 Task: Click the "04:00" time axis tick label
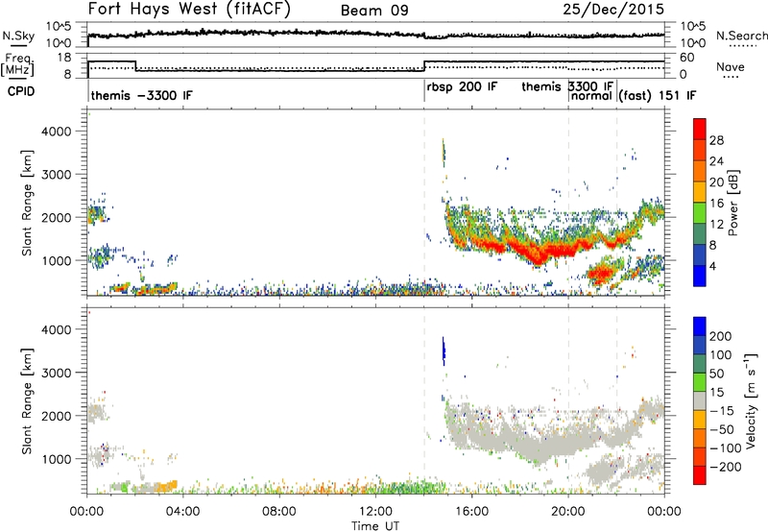183,512
